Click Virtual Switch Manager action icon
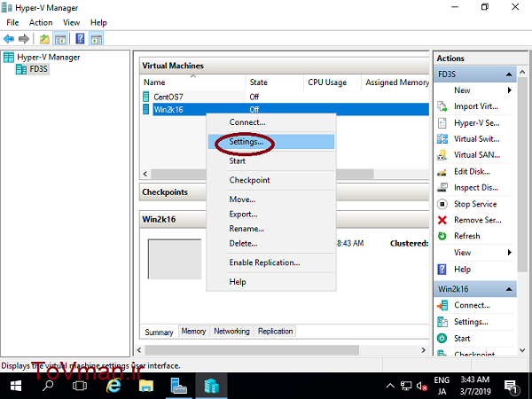 pos(442,139)
